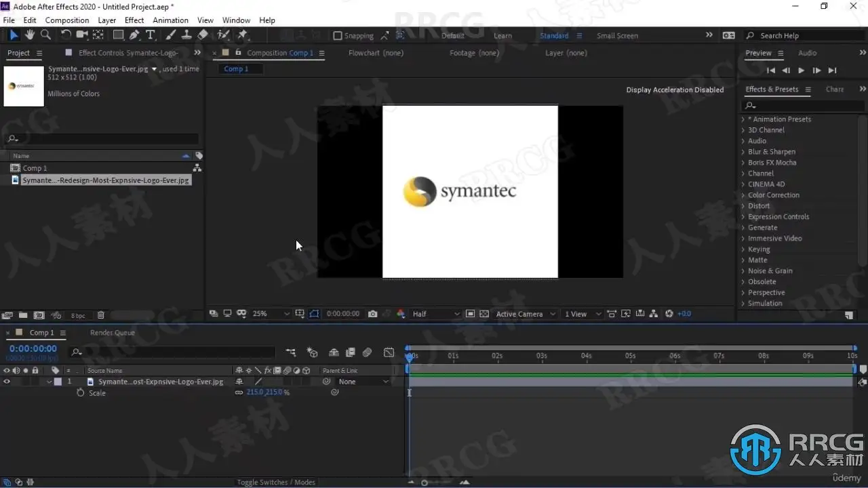Image resolution: width=868 pixels, height=488 pixels.
Task: Click the timeline zoom slider handle
Action: pos(425,483)
